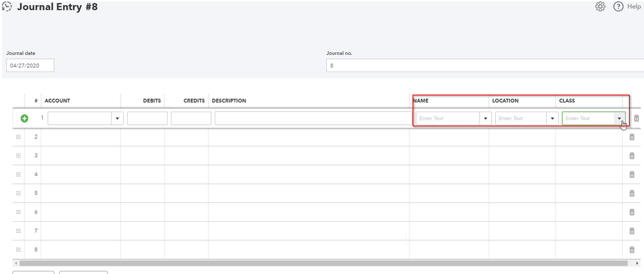Open the settings gear icon

click(x=600, y=6)
